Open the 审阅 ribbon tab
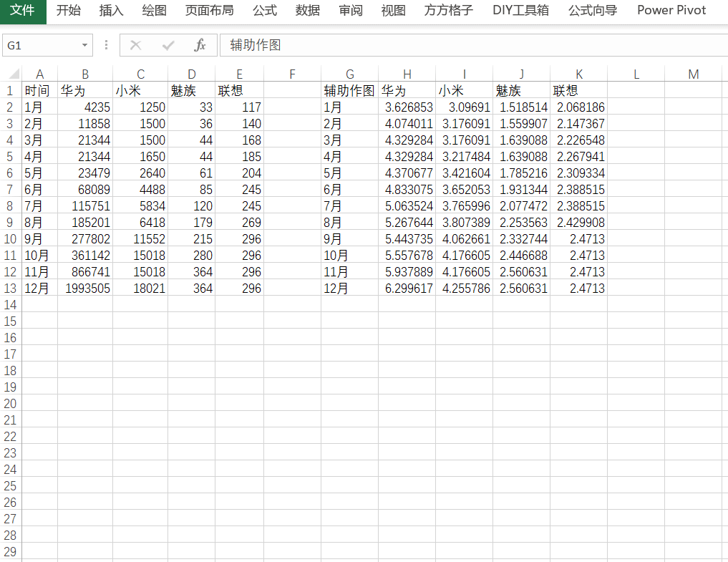Screen dimensions: 728x562 pyautogui.click(x=351, y=10)
